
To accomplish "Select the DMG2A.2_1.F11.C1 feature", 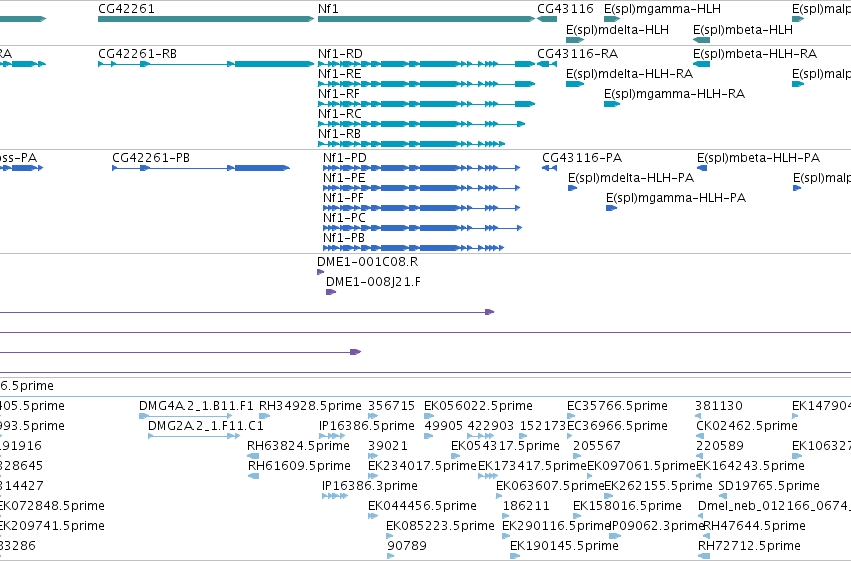I will click(x=194, y=436).
